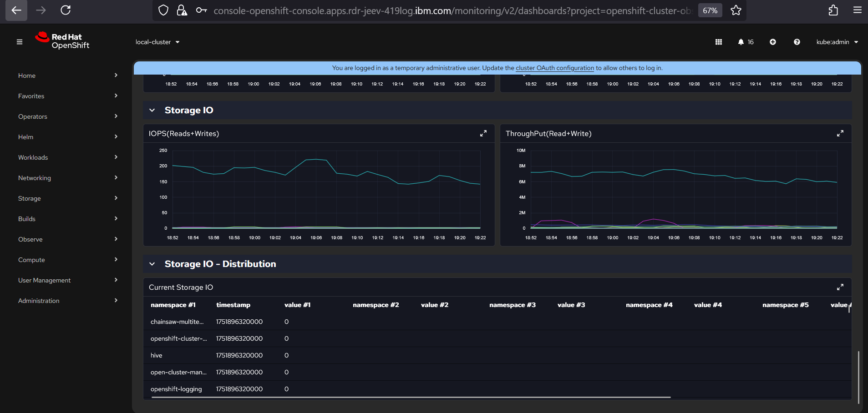Bookmark this page with the star icon

(736, 10)
